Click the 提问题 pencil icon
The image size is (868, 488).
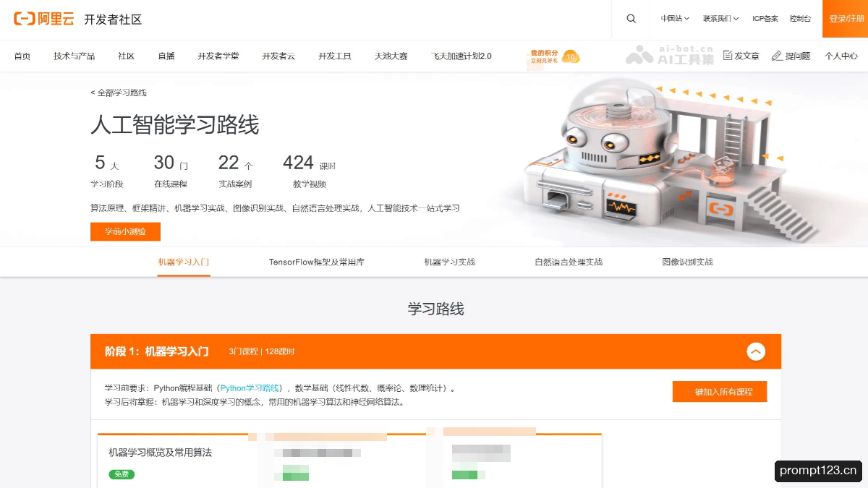click(x=777, y=56)
